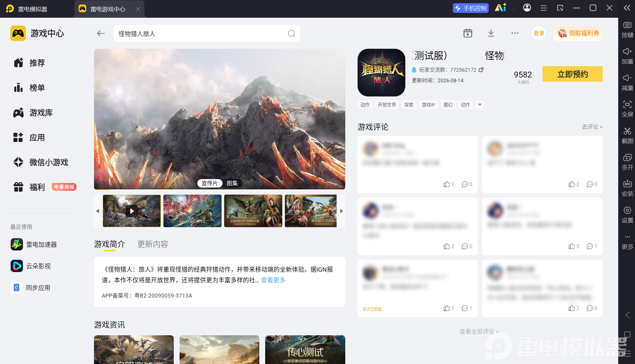Open the user account icon in title bar
Image resolution: width=635 pixels, height=364 pixels.
click(x=527, y=8)
